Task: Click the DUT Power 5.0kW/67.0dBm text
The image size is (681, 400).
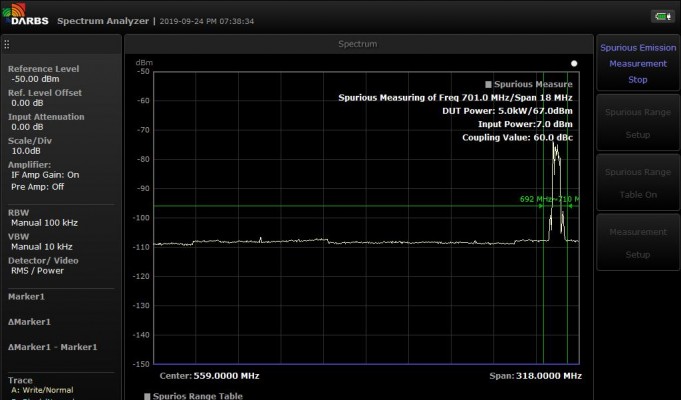Action: pos(507,111)
